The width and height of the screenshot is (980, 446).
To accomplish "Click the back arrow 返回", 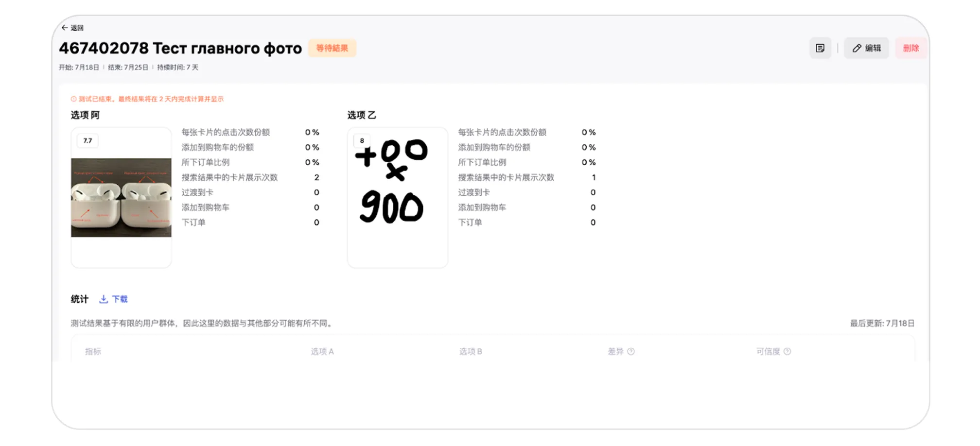I will tap(72, 28).
